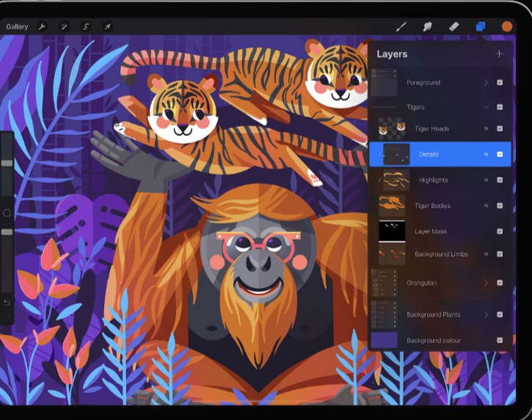Viewport: 532px width, 420px height.
Task: Open the Actions wrench menu
Action: pos(43,27)
